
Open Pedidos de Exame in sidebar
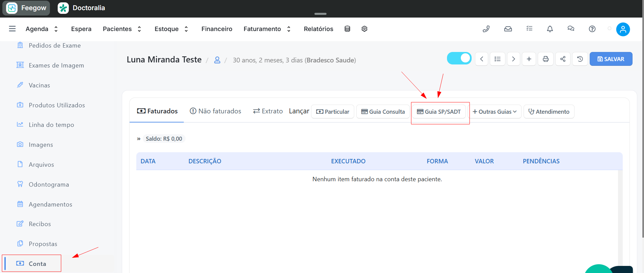(x=55, y=46)
